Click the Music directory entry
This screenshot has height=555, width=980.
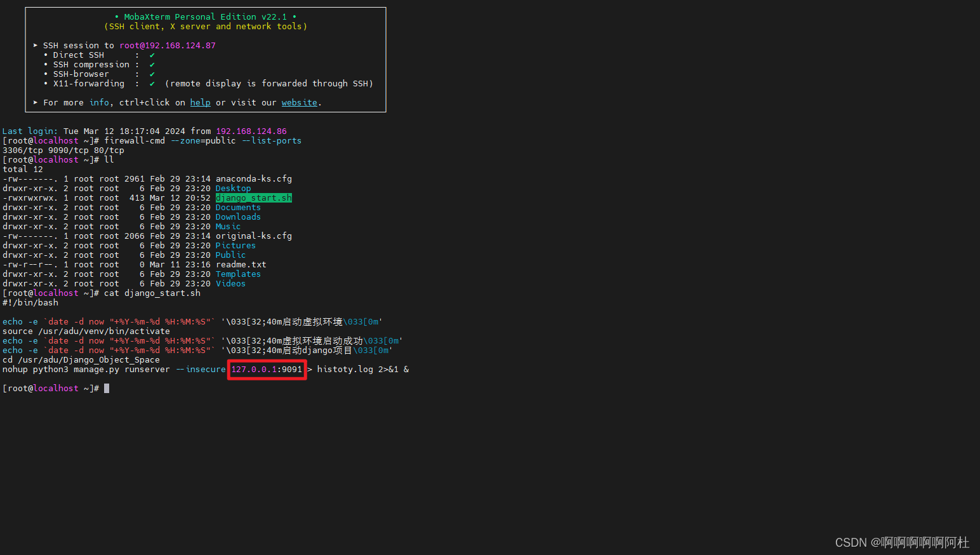pos(228,226)
